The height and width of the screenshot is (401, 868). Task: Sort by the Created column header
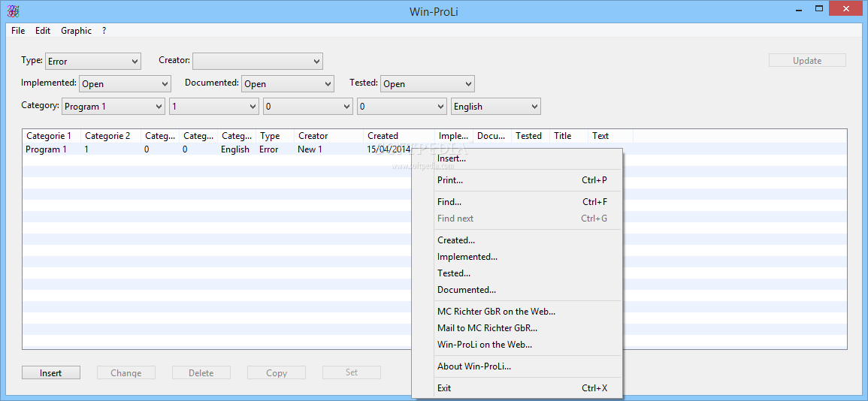pyautogui.click(x=398, y=136)
